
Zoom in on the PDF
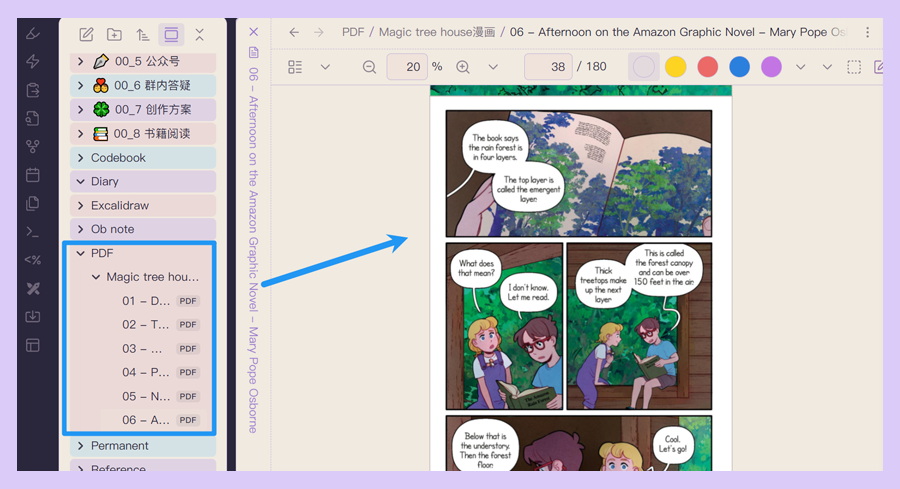point(463,67)
